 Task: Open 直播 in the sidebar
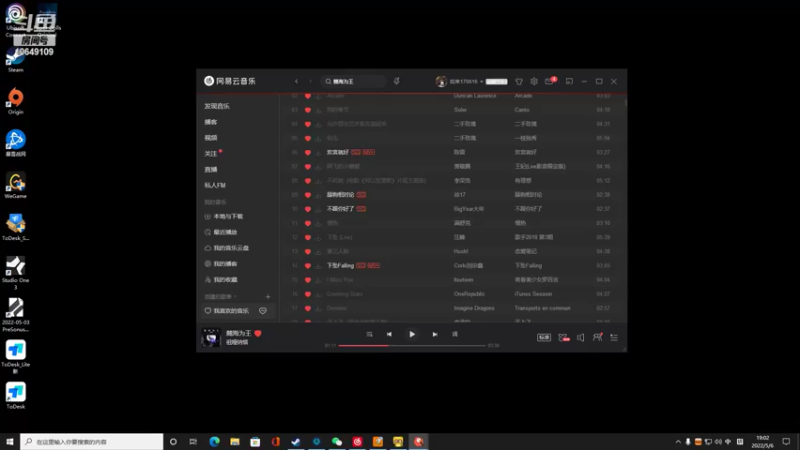(x=211, y=169)
